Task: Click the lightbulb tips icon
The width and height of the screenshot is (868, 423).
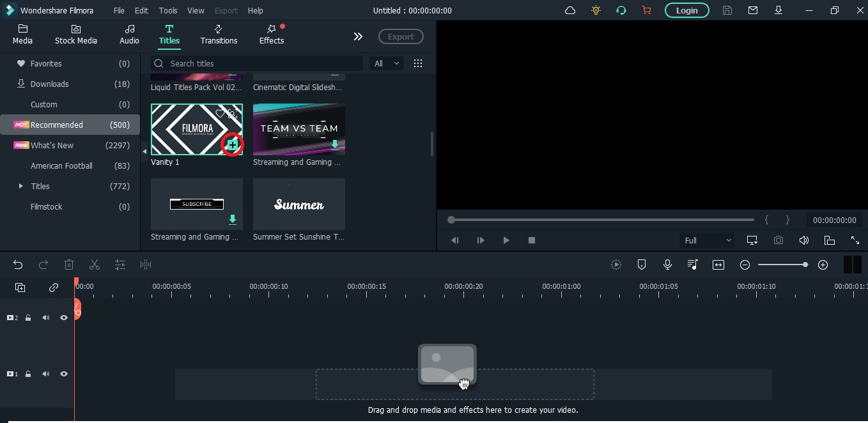Action: click(596, 10)
